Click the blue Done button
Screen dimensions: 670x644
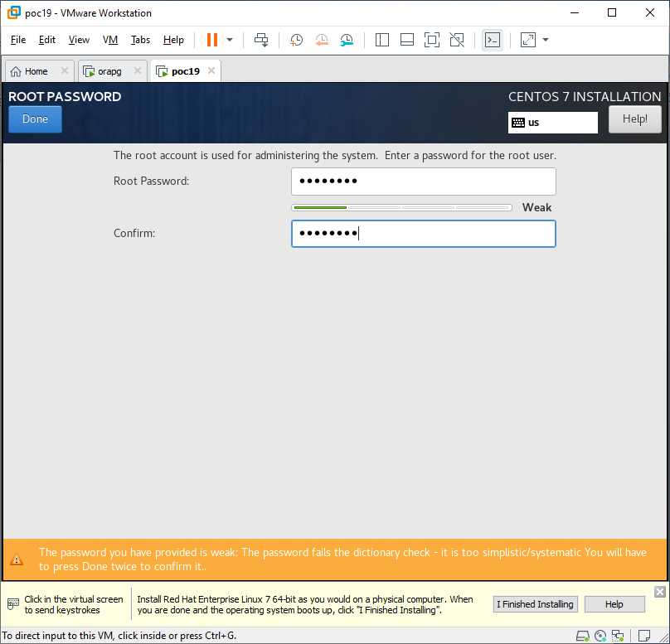click(x=35, y=119)
